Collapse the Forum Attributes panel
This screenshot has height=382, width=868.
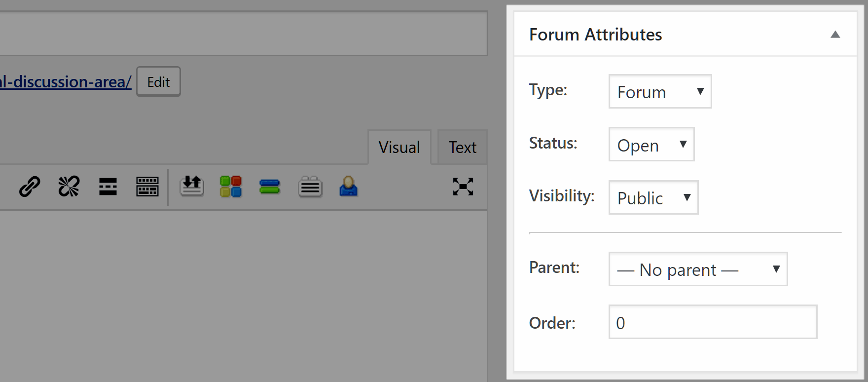835,35
